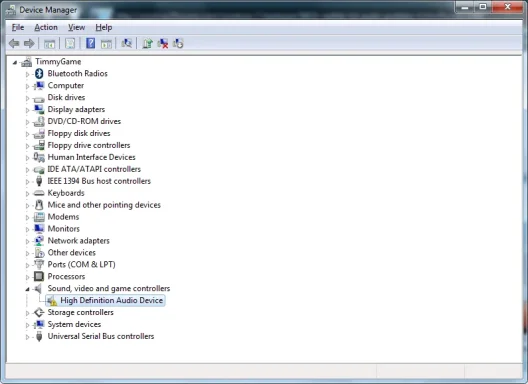Select the Processors category
Image resolution: width=528 pixels, height=384 pixels.
click(66, 277)
